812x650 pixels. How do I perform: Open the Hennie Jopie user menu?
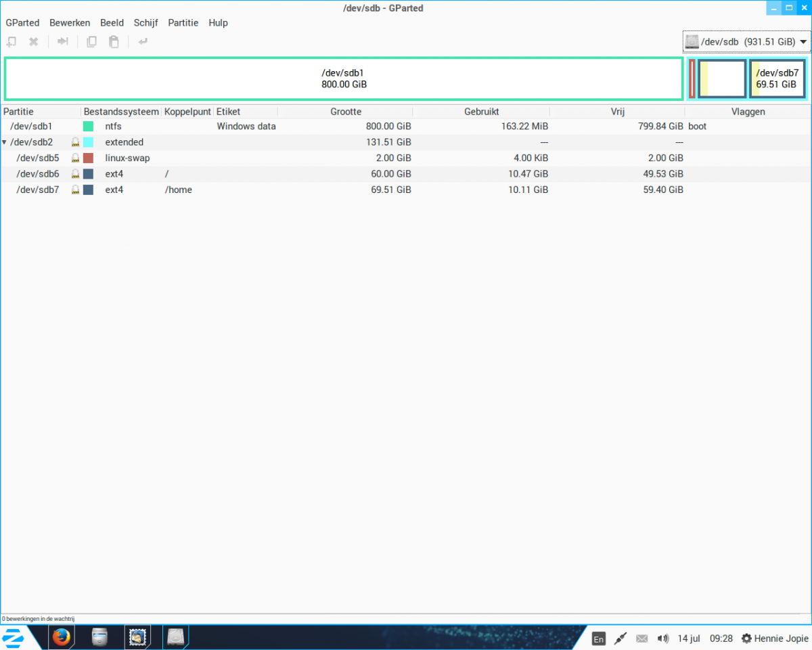click(775, 638)
